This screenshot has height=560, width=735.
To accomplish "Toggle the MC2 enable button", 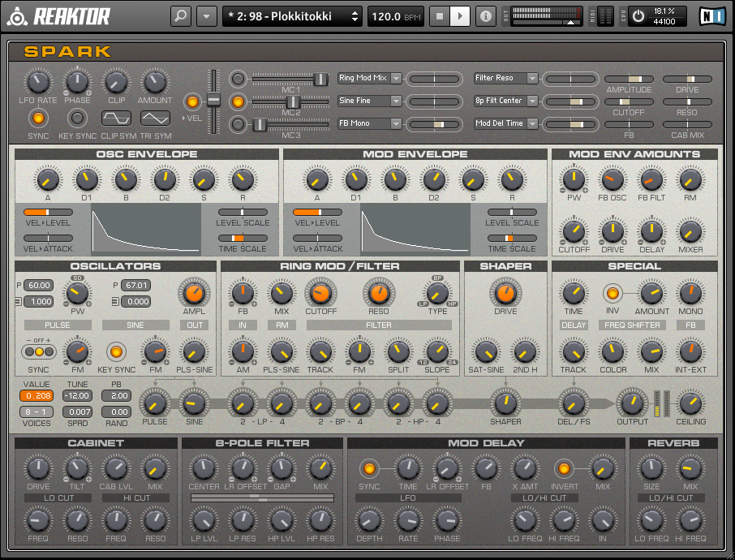I will tap(239, 101).
